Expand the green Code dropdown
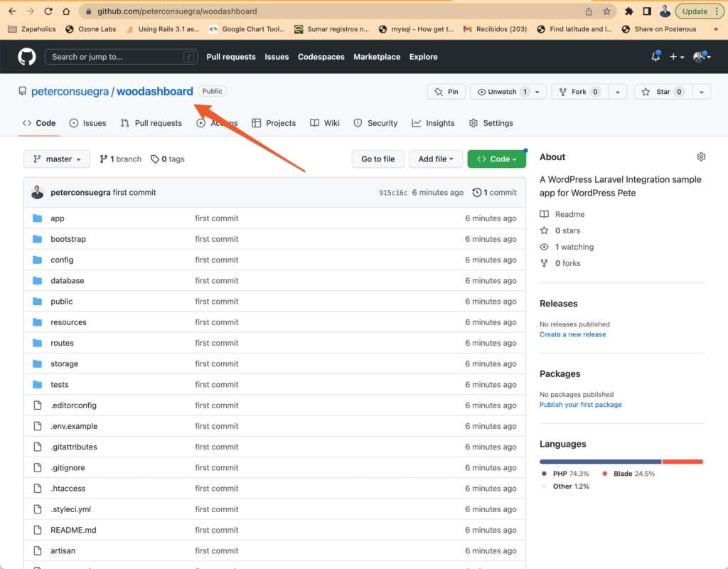Viewport: 728px width, 569px height. click(496, 159)
